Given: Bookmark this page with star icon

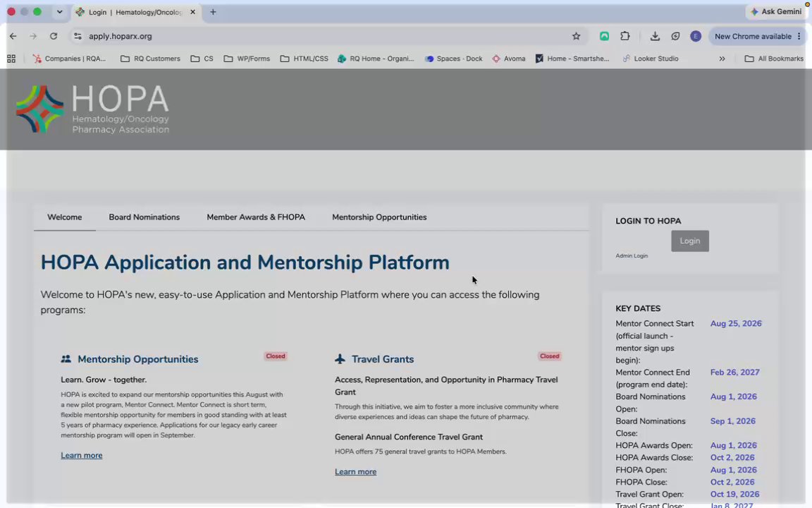Looking at the screenshot, I should 577,36.
